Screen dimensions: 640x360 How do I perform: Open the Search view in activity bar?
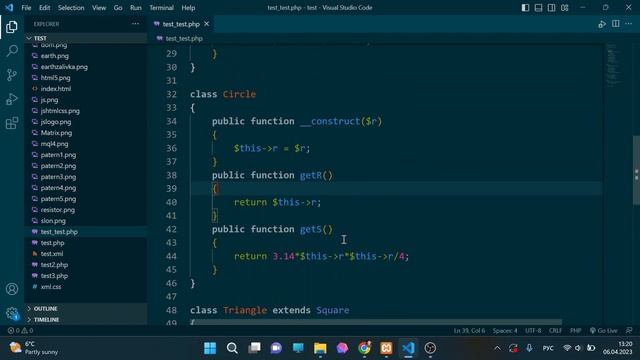(12, 51)
